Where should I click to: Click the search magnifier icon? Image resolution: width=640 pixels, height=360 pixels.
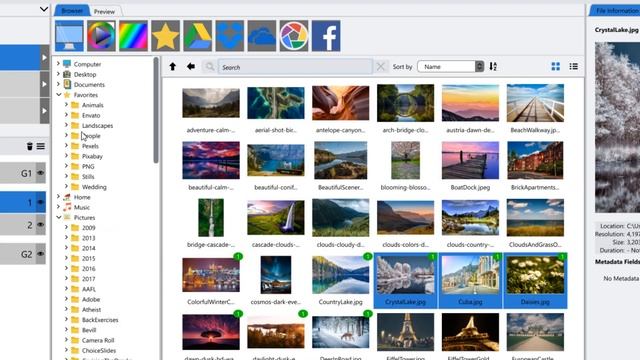210,67
